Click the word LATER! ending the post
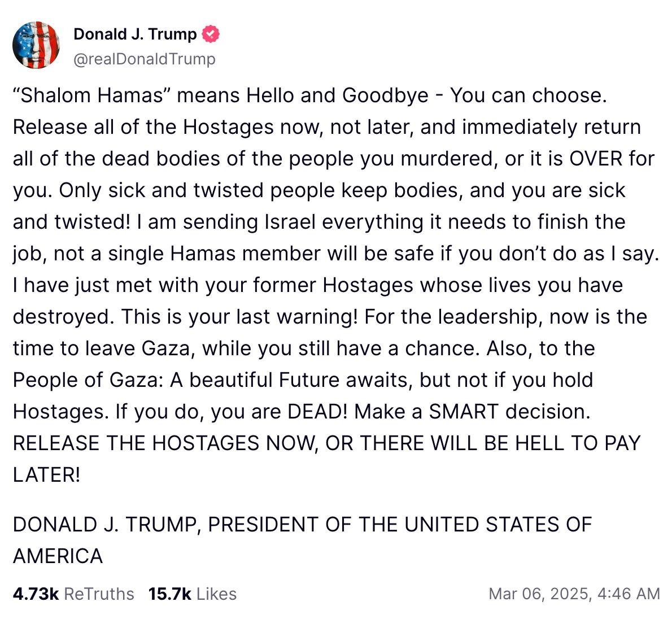Image resolution: width=672 pixels, height=619 pixels. (47, 475)
